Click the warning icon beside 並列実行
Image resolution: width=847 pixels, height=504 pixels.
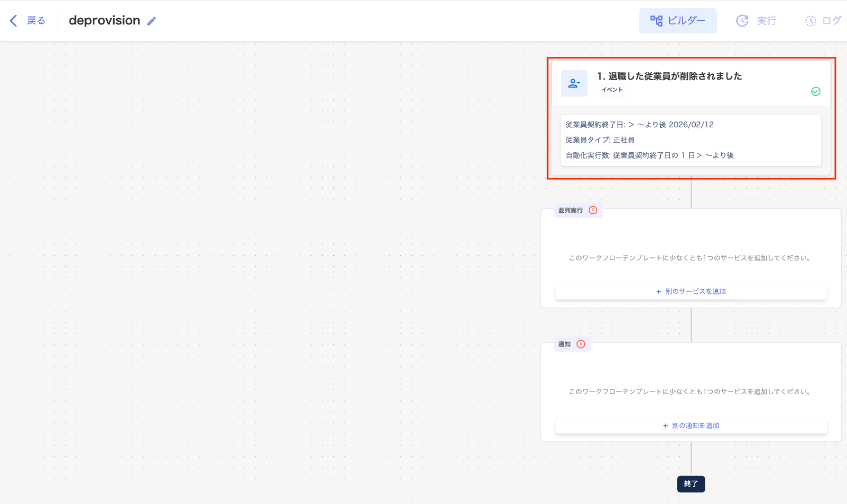(593, 210)
